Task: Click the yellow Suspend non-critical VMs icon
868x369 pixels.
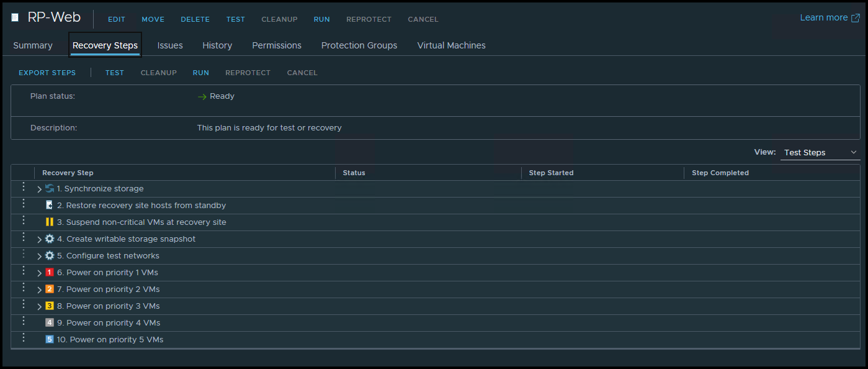Action: pos(50,222)
